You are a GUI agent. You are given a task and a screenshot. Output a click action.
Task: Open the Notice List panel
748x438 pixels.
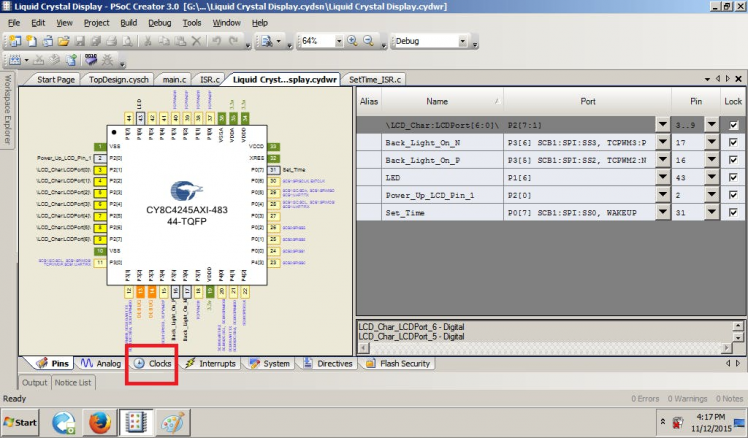(x=73, y=382)
